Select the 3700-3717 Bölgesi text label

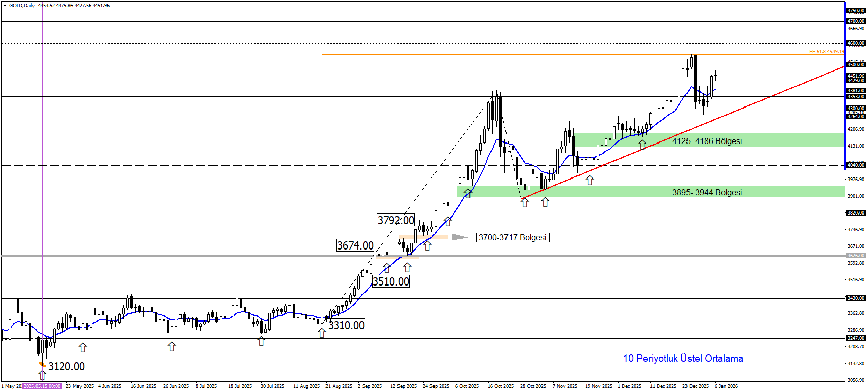pos(513,237)
